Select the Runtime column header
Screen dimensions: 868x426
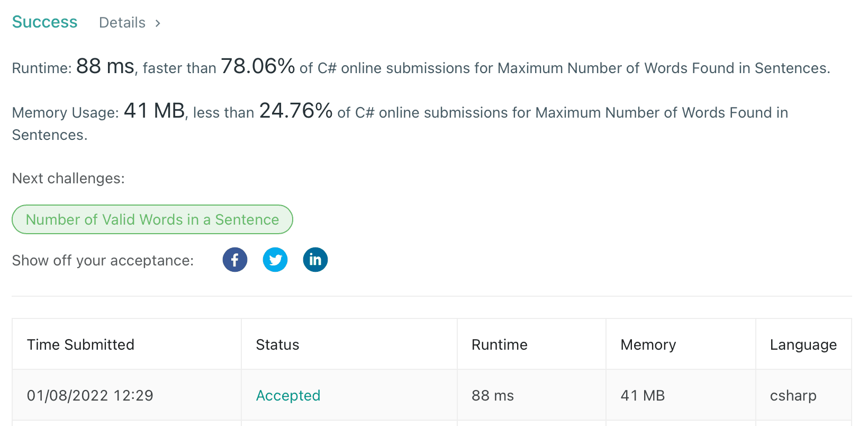tap(499, 345)
